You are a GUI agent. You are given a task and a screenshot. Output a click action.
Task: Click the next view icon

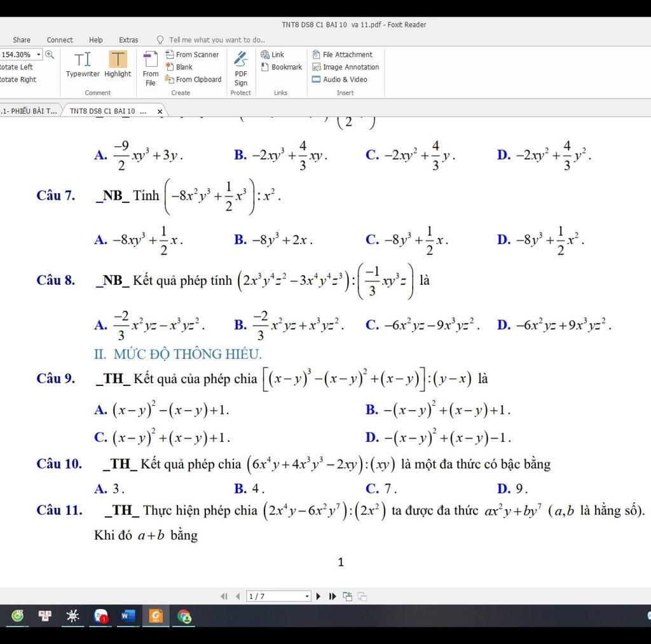(362, 596)
